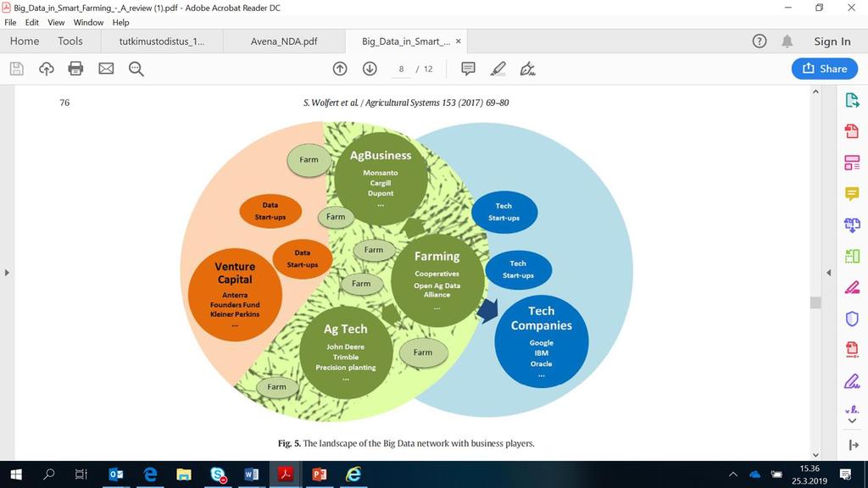The height and width of the screenshot is (488, 868).
Task: Click vertical scrollbar thumb
Action: pyautogui.click(x=815, y=302)
